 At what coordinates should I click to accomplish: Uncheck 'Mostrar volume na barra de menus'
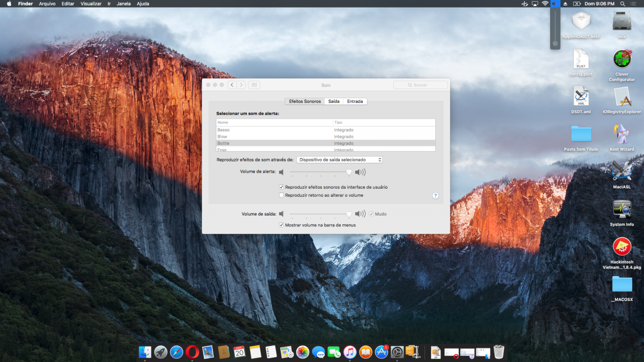point(281,225)
